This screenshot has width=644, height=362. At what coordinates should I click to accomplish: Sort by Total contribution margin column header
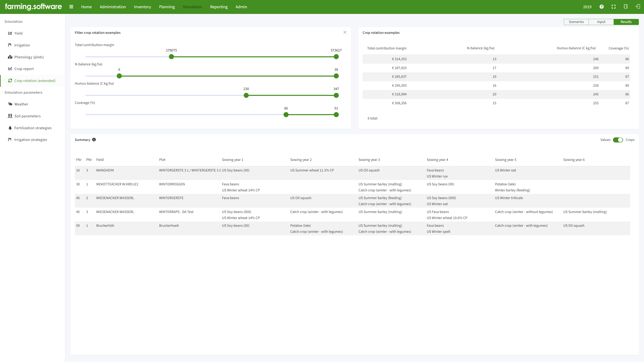387,48
